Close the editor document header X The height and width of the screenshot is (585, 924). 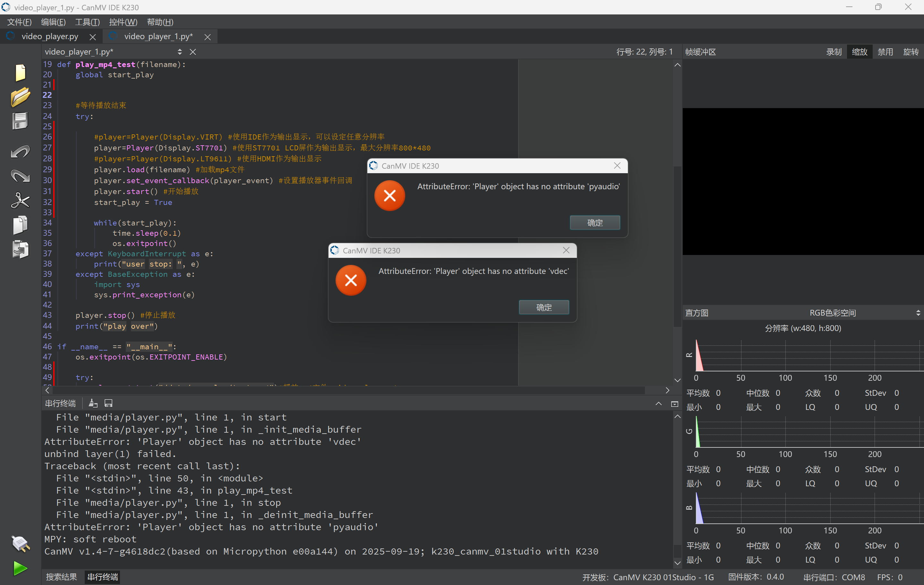point(193,52)
